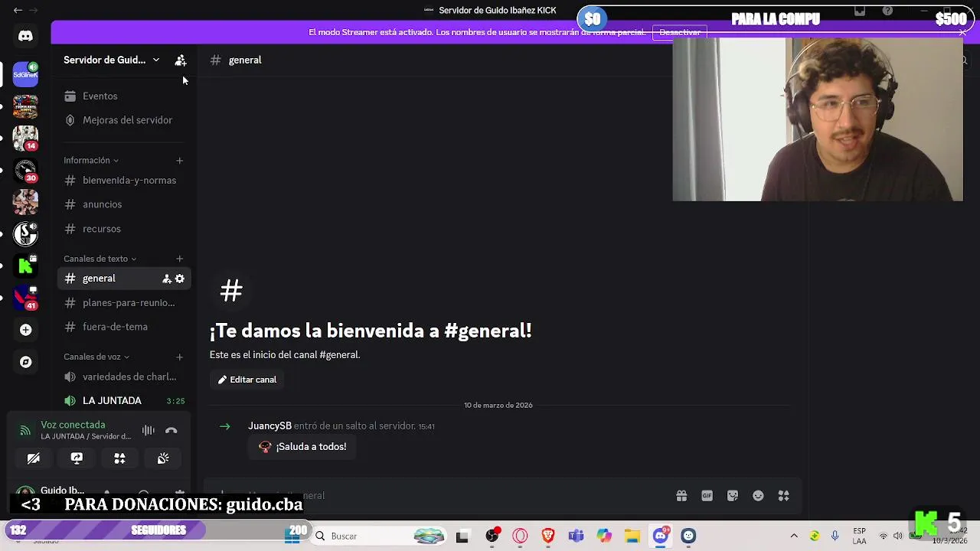Join variedades de charl... voice channel
Screen dimensions: 980x551
coord(123,377)
